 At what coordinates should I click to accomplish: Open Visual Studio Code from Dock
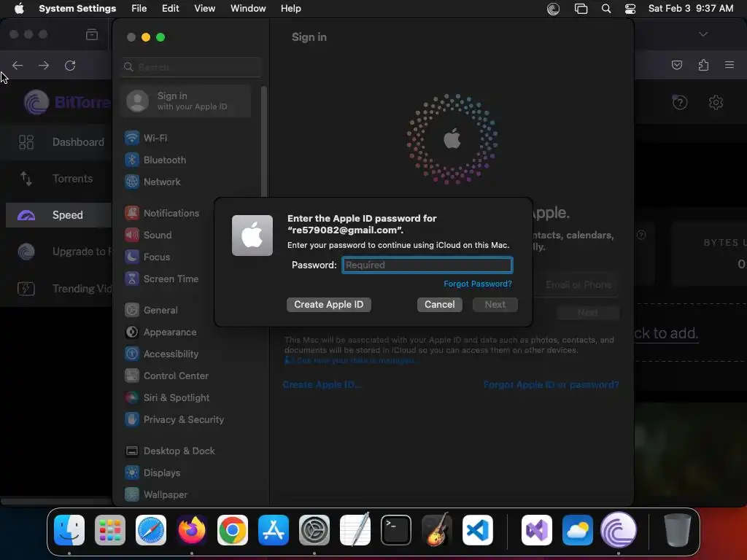point(477,530)
